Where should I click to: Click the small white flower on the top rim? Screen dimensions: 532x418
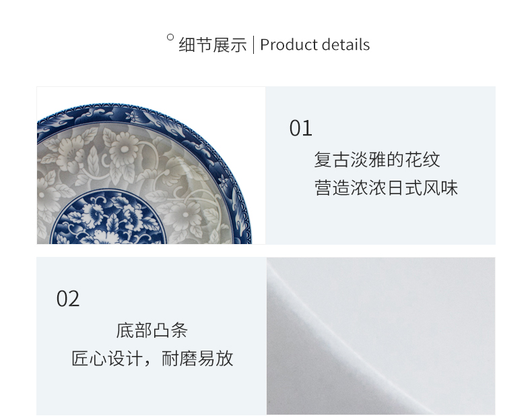point(131,115)
